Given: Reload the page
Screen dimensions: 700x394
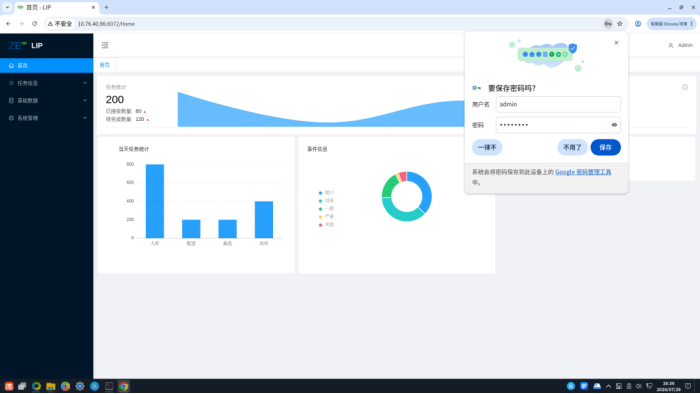Looking at the screenshot, I should (x=34, y=24).
